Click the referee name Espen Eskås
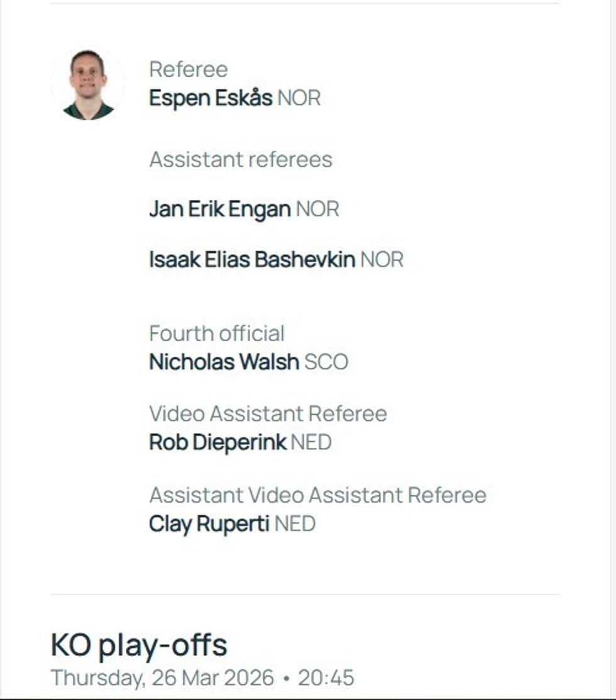The image size is (616, 700). [x=211, y=99]
